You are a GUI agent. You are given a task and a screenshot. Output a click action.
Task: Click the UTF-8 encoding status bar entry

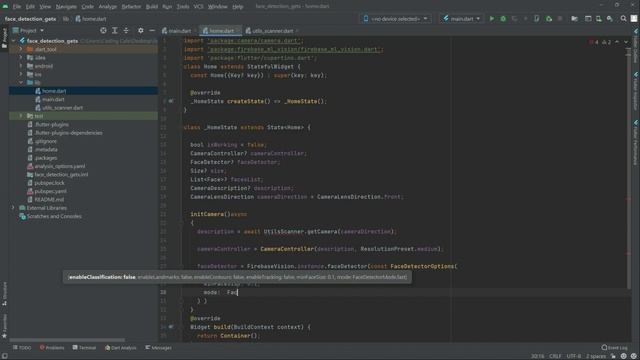[x=573, y=356]
